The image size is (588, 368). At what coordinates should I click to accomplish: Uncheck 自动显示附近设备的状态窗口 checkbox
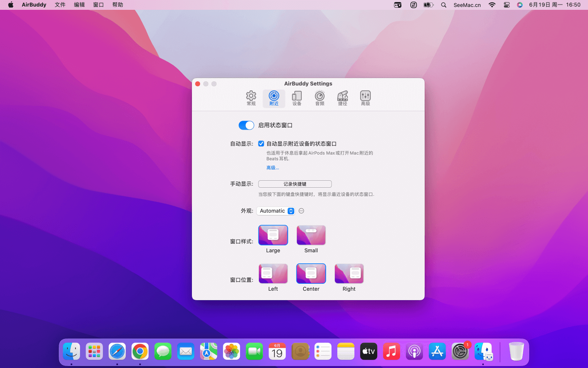(261, 144)
